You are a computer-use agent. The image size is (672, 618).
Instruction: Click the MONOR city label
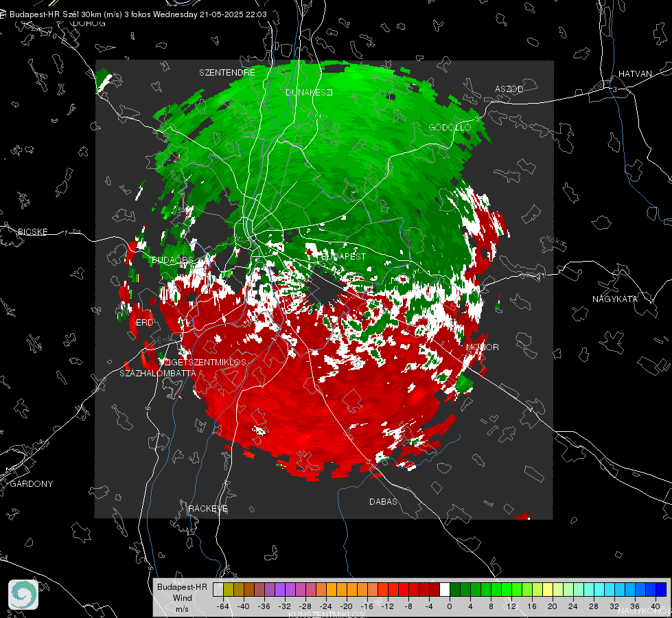[483, 347]
